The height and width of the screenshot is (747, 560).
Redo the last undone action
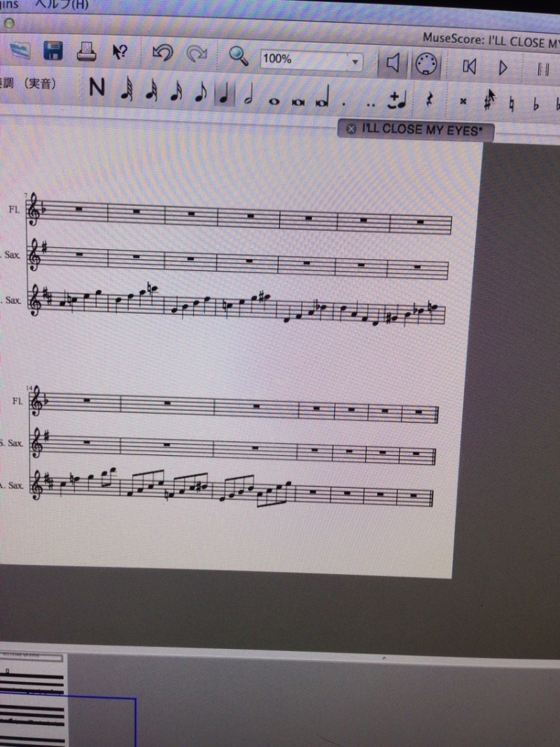point(197,55)
